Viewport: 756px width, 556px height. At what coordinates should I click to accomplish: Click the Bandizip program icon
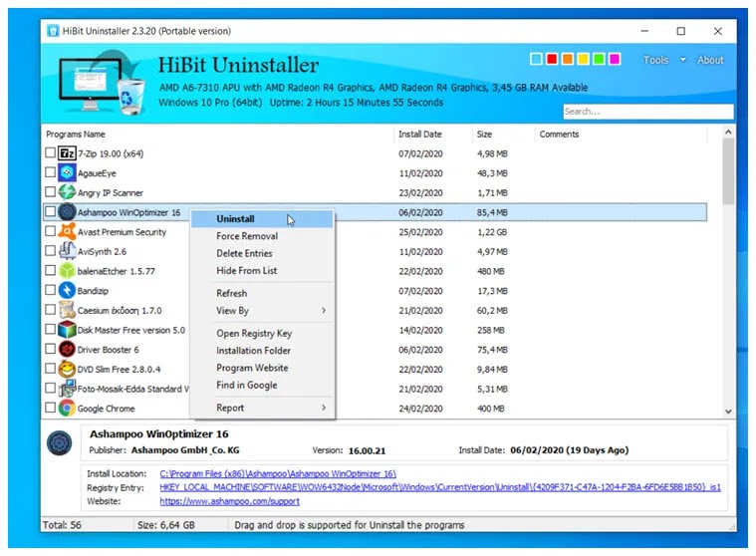tap(67, 290)
